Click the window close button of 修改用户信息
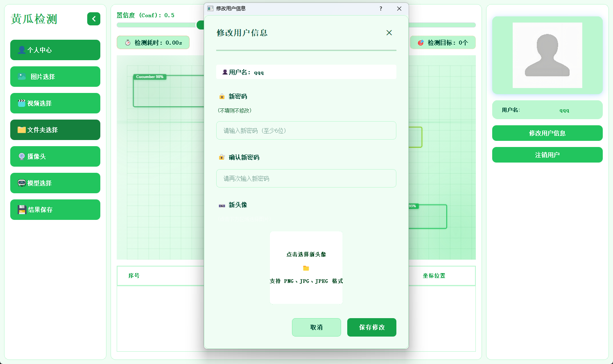 coord(399,9)
